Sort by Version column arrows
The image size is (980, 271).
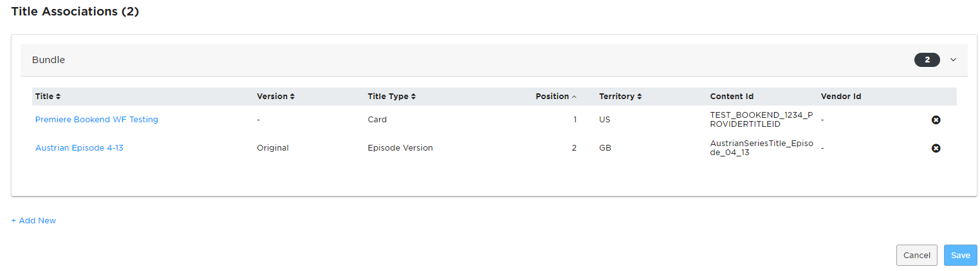(x=292, y=97)
